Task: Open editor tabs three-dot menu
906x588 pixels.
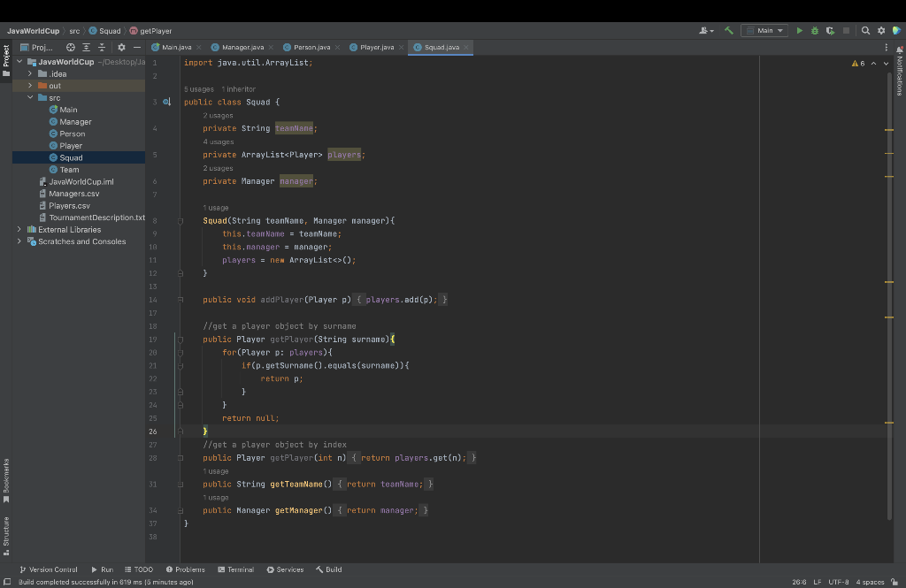Action: 886,48
